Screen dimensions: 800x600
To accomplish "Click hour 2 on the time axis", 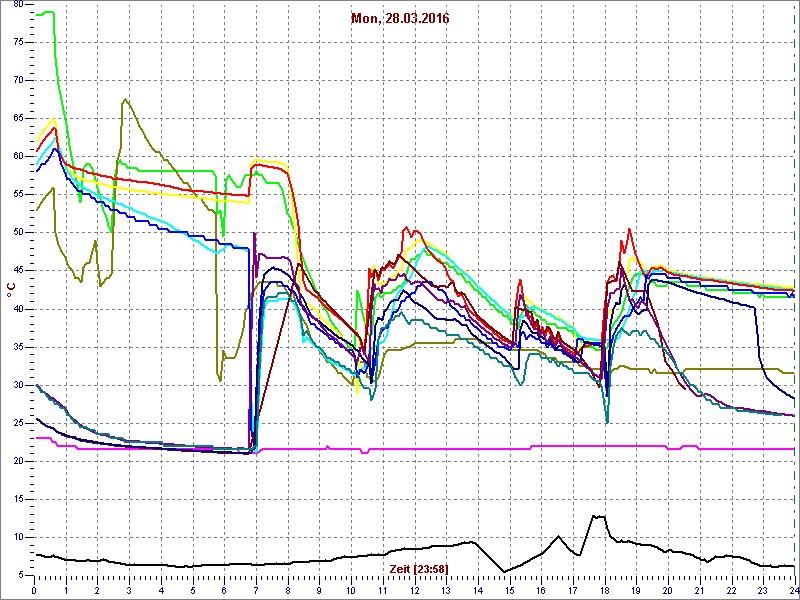I will [x=97, y=590].
